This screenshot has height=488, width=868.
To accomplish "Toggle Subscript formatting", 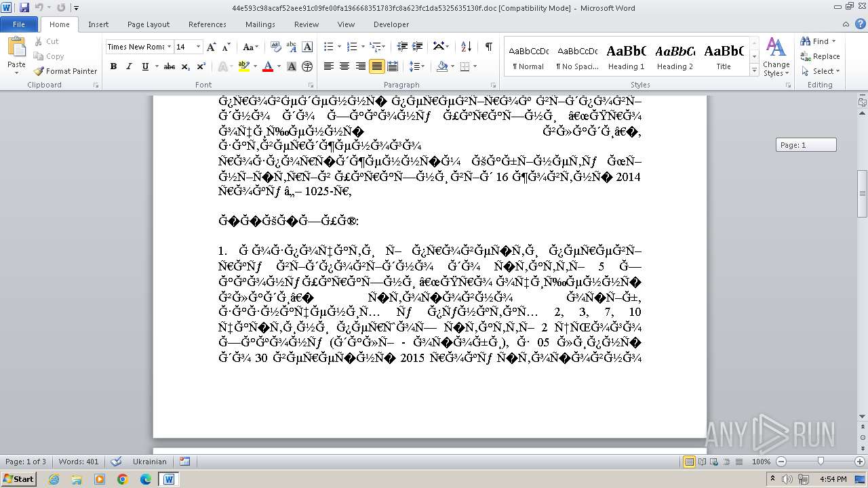I will click(x=186, y=66).
